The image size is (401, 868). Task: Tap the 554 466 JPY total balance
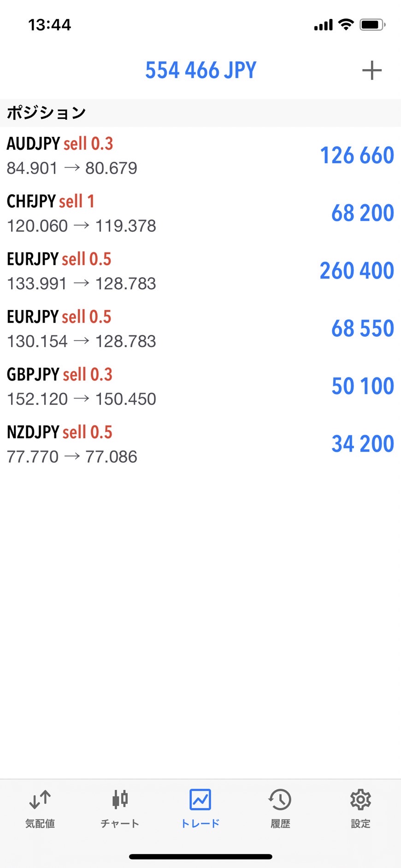tap(200, 70)
